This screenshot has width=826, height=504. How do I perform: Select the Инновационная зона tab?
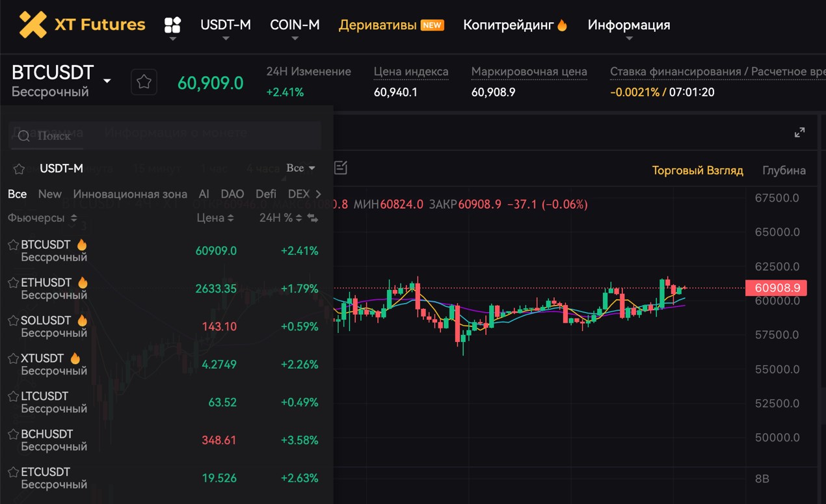[x=130, y=194]
